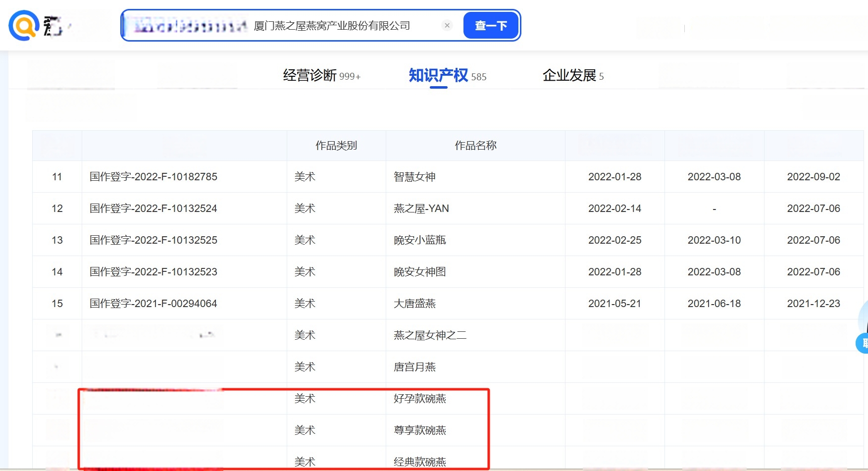
Task: Click date 2022-03-10 in row 13
Action: 714,240
